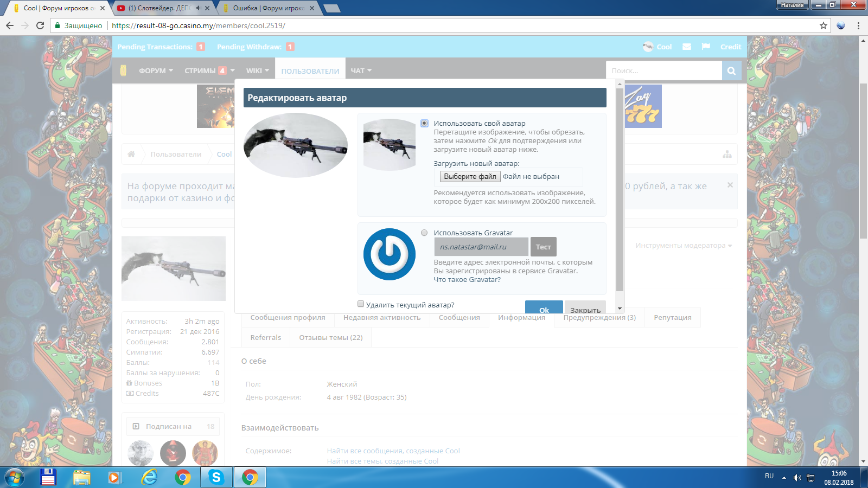Click the sitemap icon in the breadcrumb bar
The height and width of the screenshot is (488, 868).
pyautogui.click(x=727, y=154)
